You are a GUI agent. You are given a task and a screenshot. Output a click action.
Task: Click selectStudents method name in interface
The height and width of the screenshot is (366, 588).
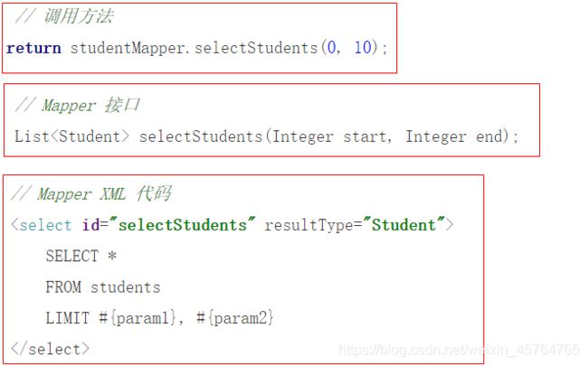tap(201, 136)
